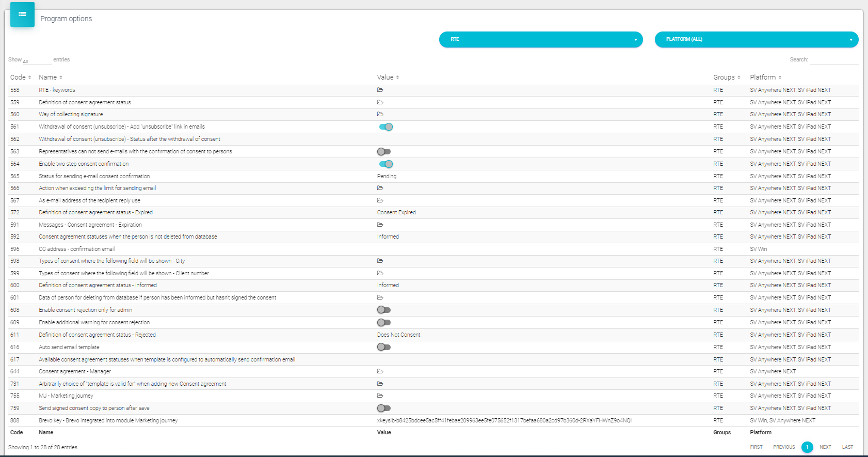This screenshot has width=868, height=457.
Task: Open folder icon for MJ - Marketing journey
Action: coord(380,396)
